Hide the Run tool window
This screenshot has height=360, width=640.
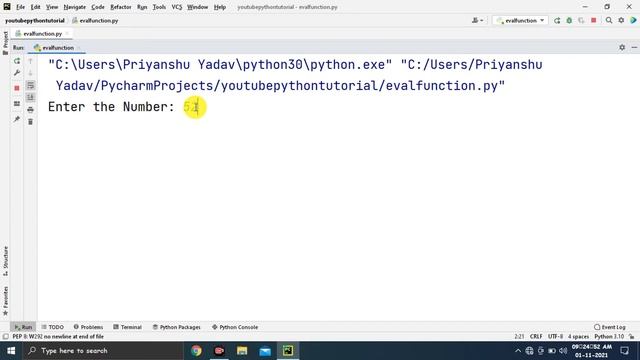click(634, 47)
